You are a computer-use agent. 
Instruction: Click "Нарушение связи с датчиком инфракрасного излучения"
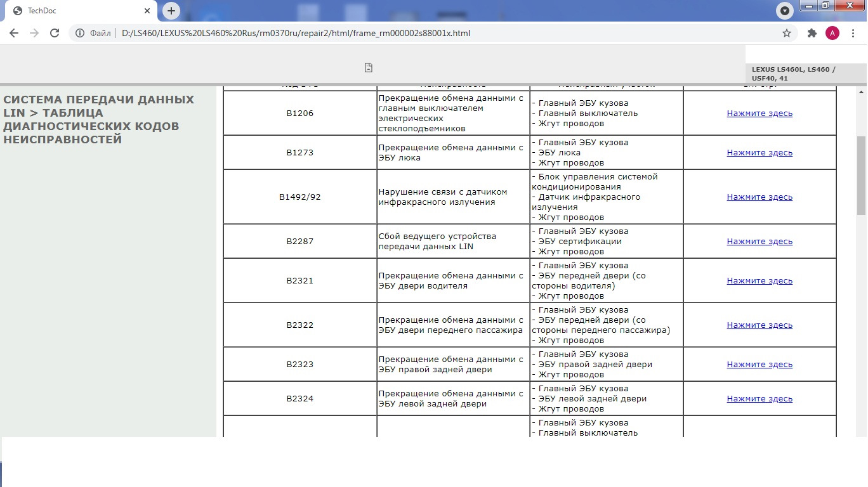coord(443,197)
